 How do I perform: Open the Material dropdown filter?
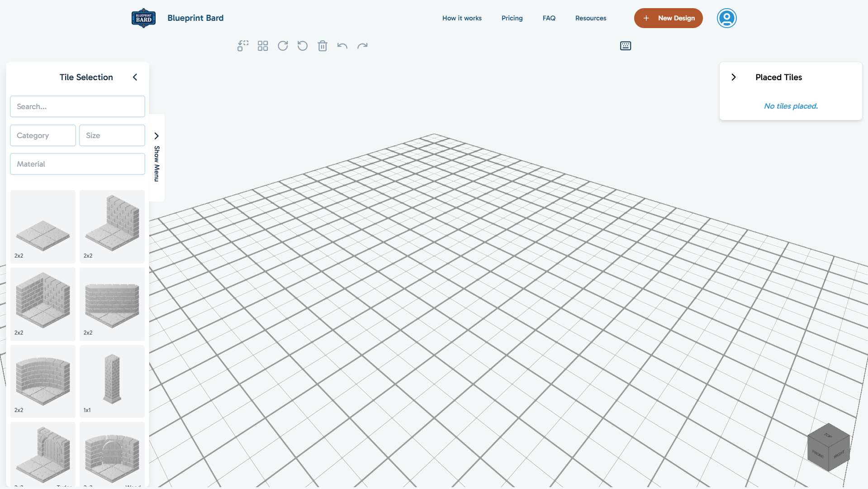(77, 164)
